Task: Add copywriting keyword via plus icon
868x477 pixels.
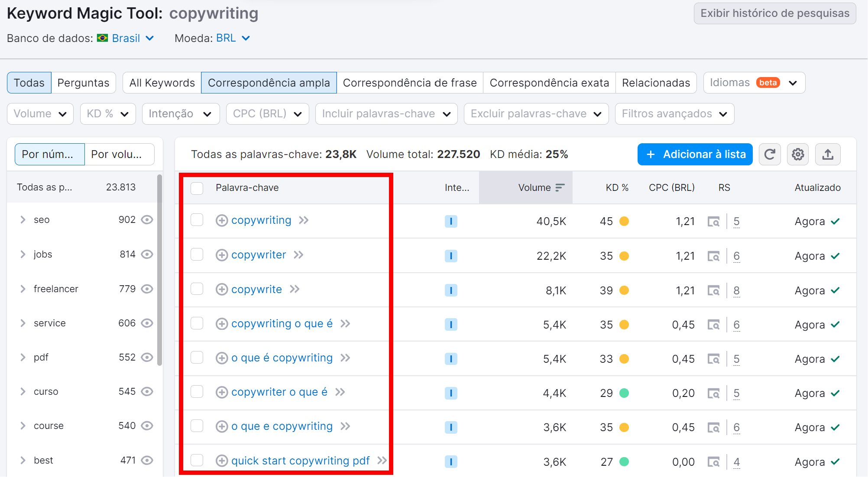Action: (x=222, y=221)
